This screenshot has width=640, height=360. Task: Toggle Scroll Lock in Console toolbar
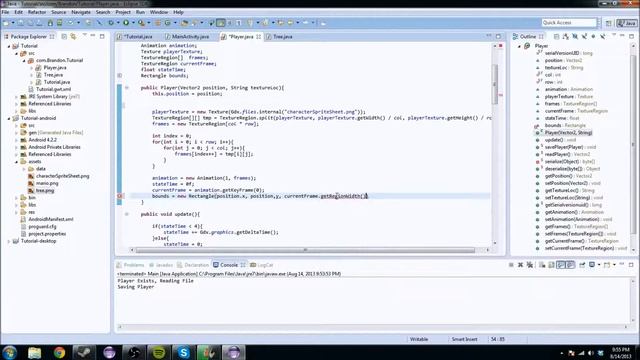click(x=551, y=265)
